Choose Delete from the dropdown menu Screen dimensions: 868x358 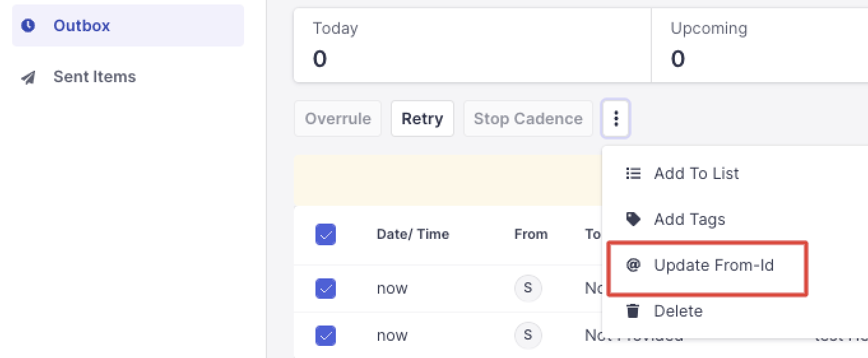click(678, 311)
